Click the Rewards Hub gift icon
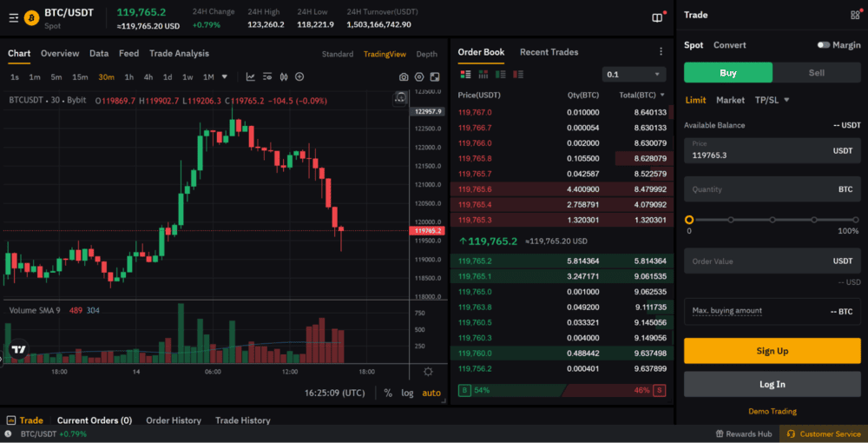The height and width of the screenshot is (443, 868). click(720, 433)
